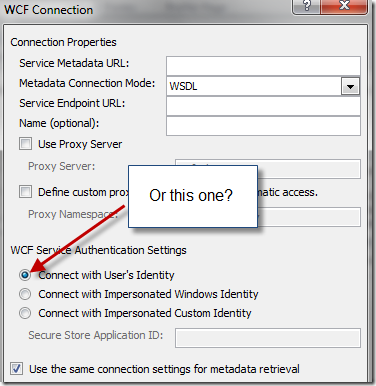
Task: Close the WCF Connection dialog
Action: point(344,6)
